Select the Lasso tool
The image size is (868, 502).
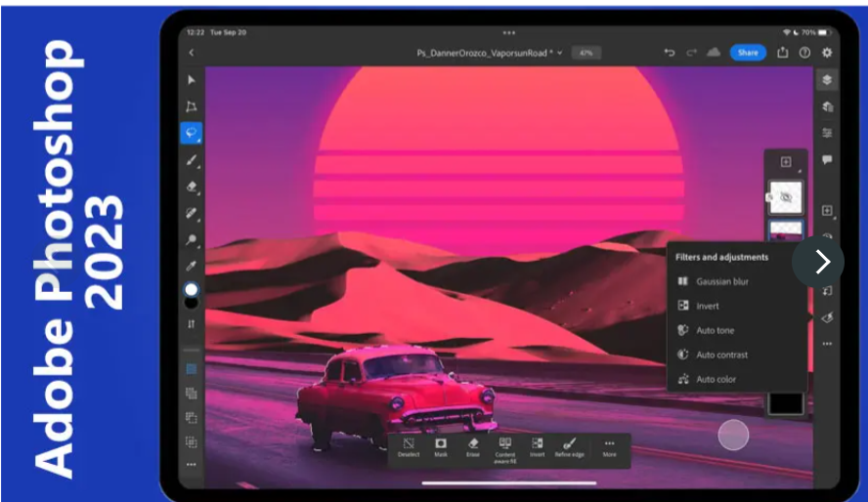[192, 133]
